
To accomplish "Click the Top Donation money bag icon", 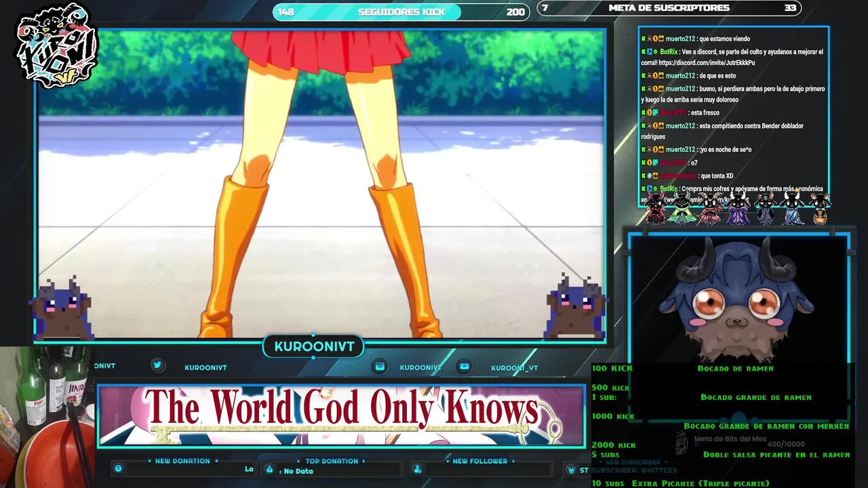I will click(269, 469).
